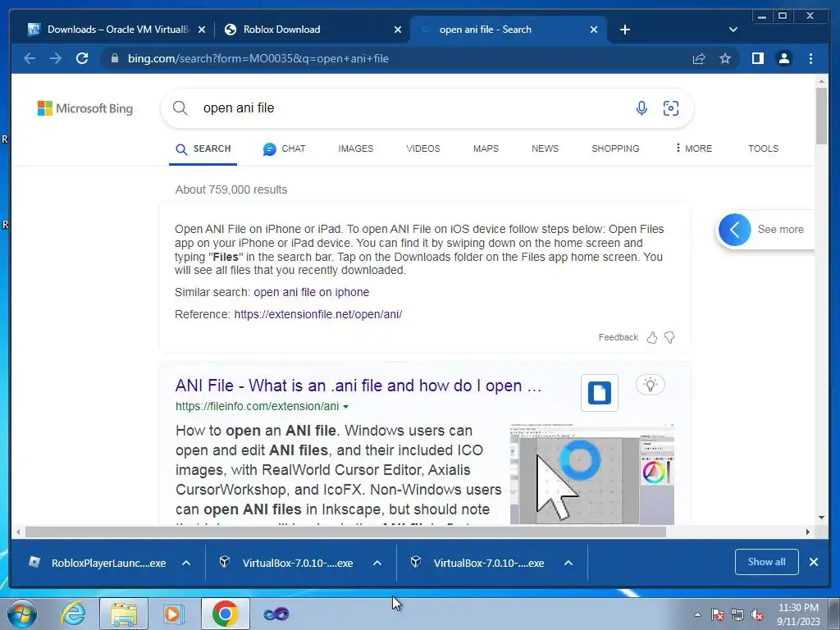This screenshot has height=630, width=840.
Task: Click the blue See more arrow circle
Action: coord(734,230)
